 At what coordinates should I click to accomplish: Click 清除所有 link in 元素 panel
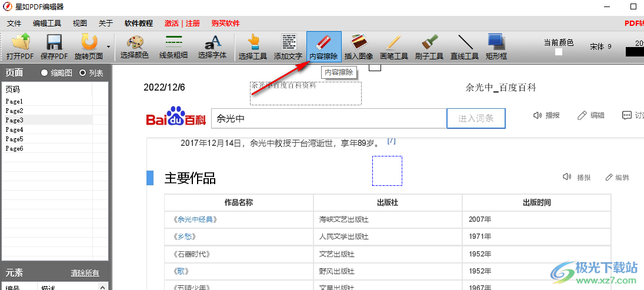85,273
